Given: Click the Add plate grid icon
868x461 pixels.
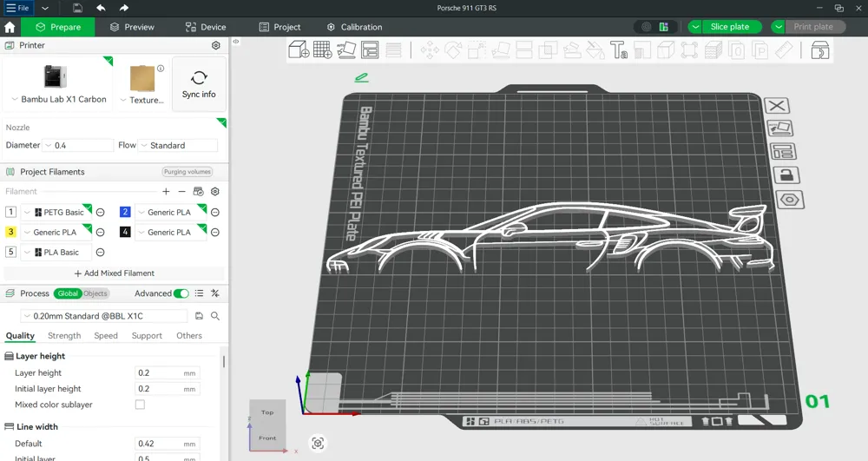Looking at the screenshot, I should click(323, 49).
